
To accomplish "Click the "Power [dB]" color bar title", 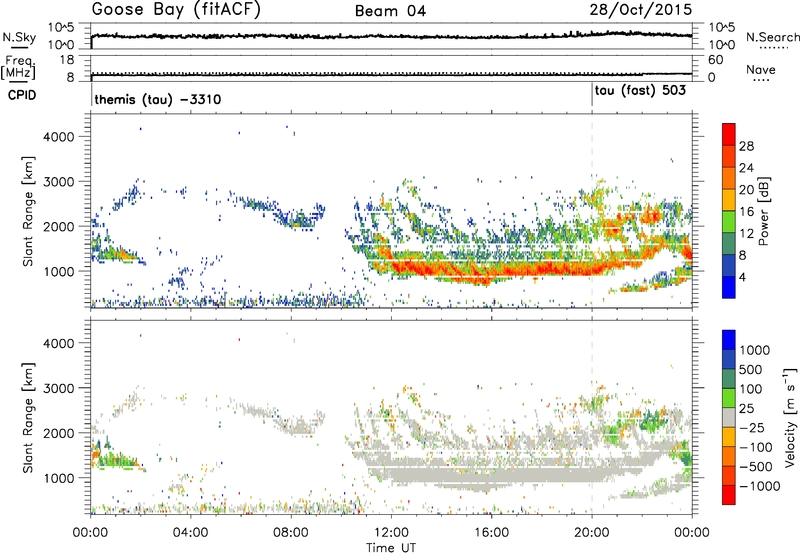I will (x=763, y=211).
